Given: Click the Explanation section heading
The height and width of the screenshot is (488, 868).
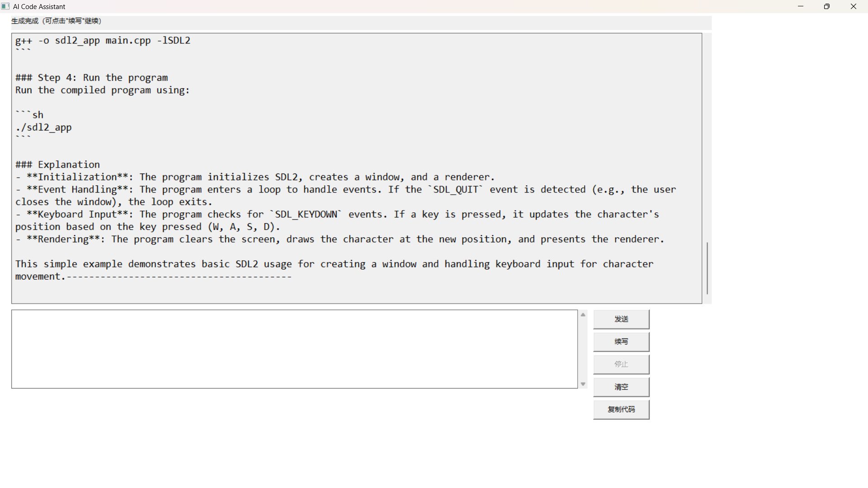Looking at the screenshot, I should (x=57, y=164).
